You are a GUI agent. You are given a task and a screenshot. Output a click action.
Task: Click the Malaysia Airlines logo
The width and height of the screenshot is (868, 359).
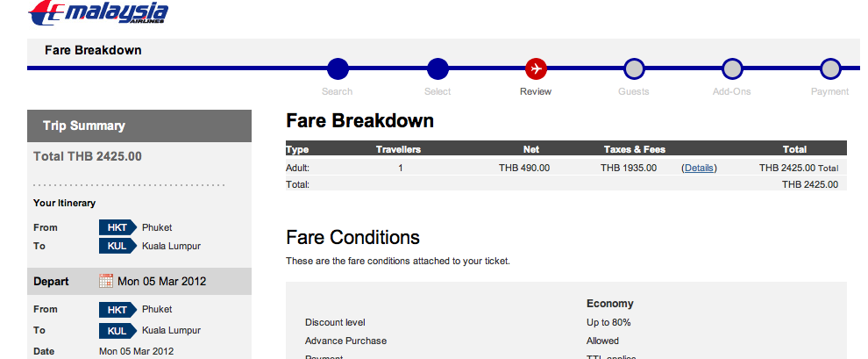click(x=98, y=13)
